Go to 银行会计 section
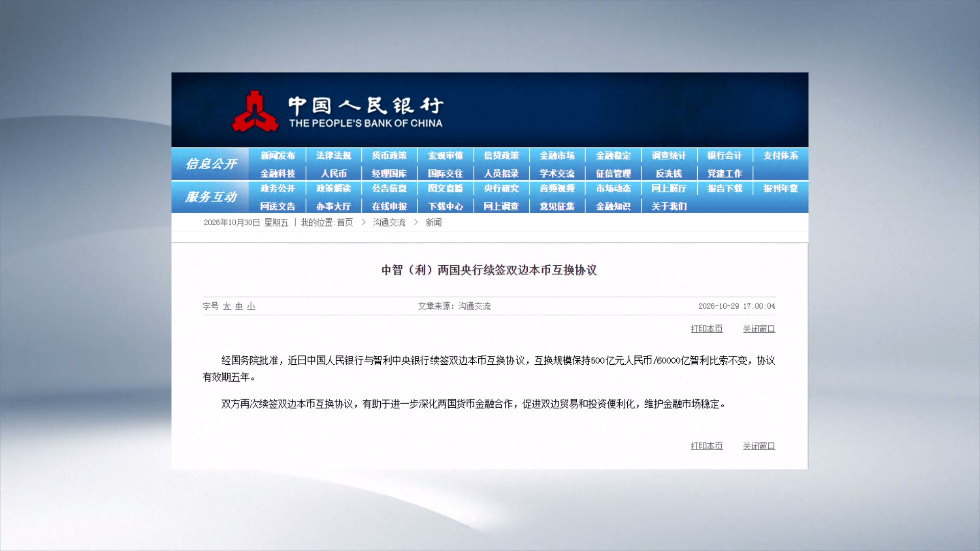This screenshot has height=551, width=980. tap(725, 156)
